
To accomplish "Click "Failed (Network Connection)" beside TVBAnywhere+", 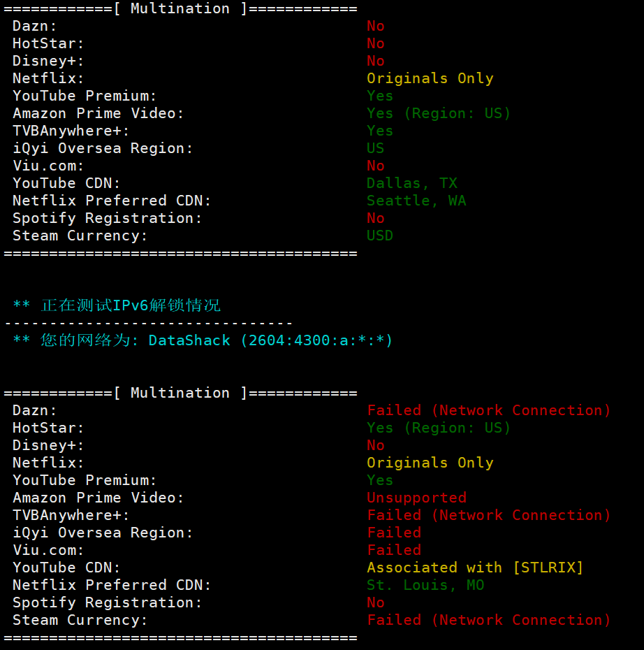I will [489, 515].
